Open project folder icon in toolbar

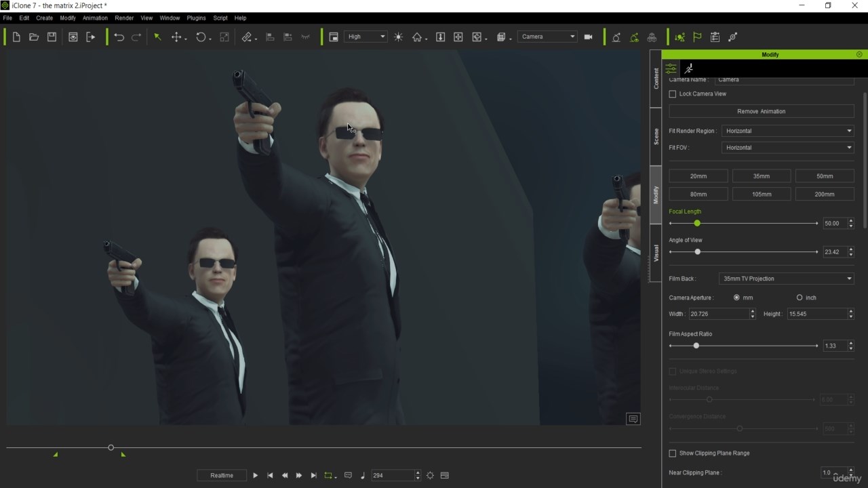click(x=34, y=37)
